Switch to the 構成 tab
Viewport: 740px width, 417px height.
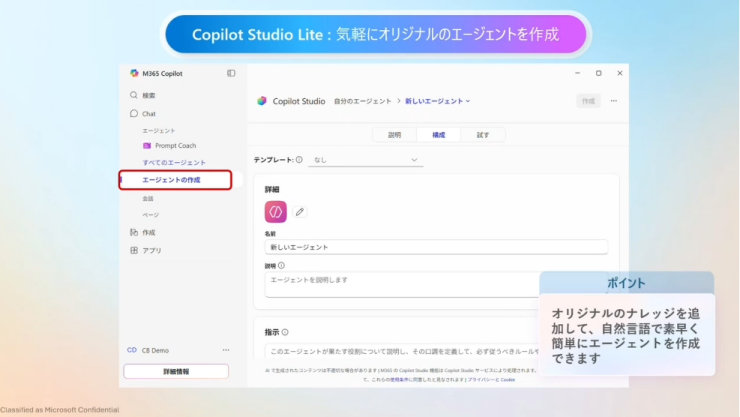[439, 135]
